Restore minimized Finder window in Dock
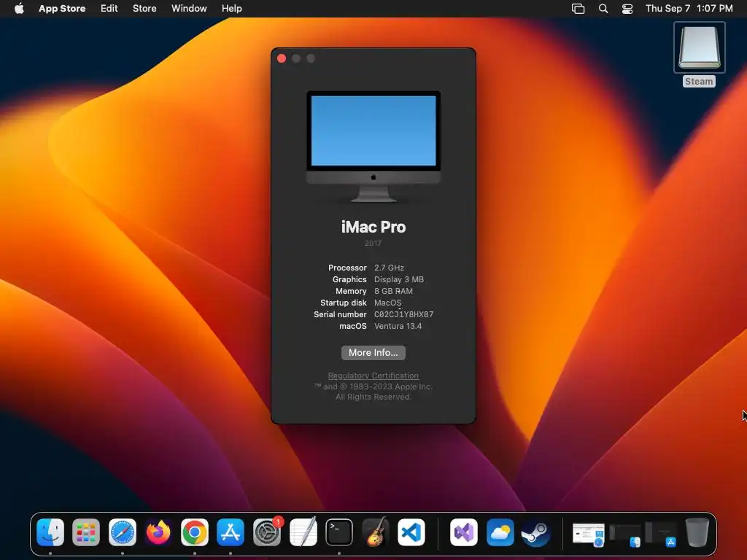This screenshot has width=747, height=560. click(x=624, y=534)
